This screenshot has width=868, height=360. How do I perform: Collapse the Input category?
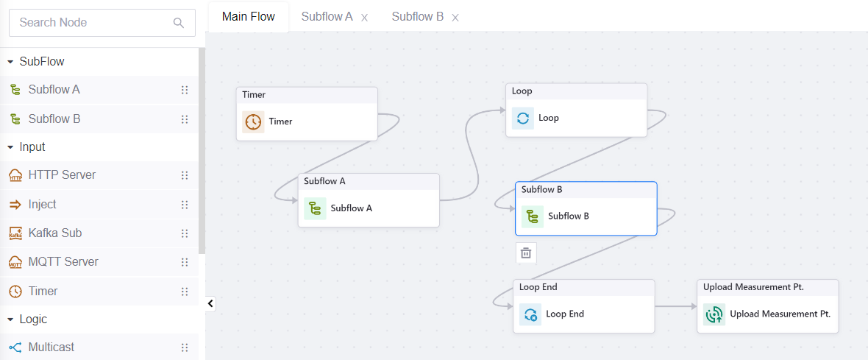(10, 147)
